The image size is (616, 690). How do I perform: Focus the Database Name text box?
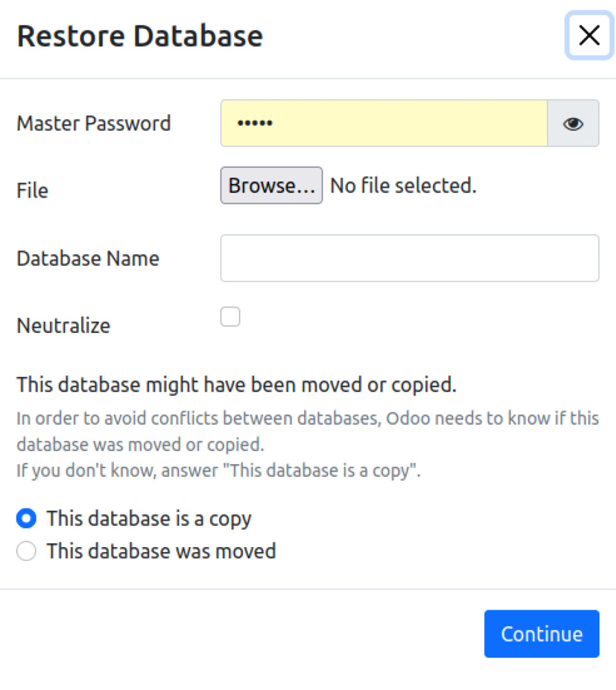point(410,258)
